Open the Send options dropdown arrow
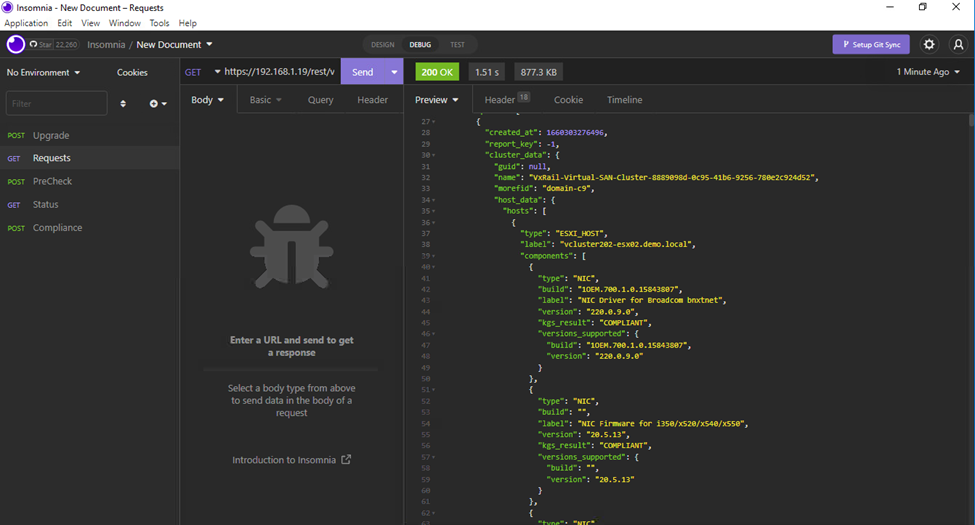Image resolution: width=975 pixels, height=525 pixels. click(394, 72)
